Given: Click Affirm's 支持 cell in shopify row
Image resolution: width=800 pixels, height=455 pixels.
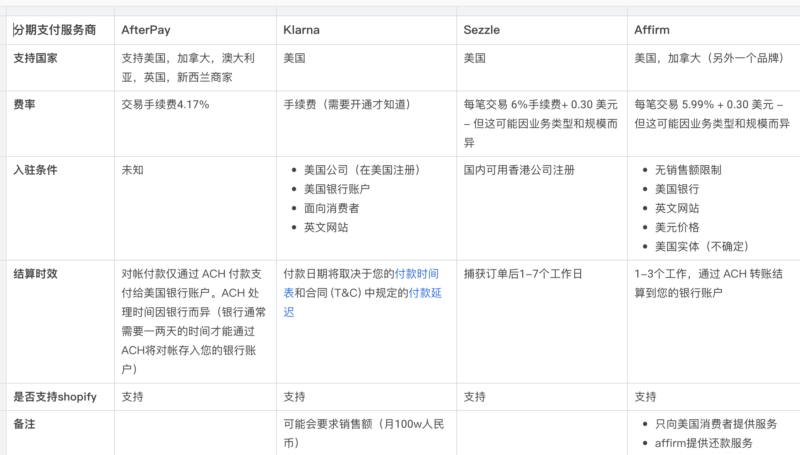Looking at the screenshot, I should [x=714, y=397].
